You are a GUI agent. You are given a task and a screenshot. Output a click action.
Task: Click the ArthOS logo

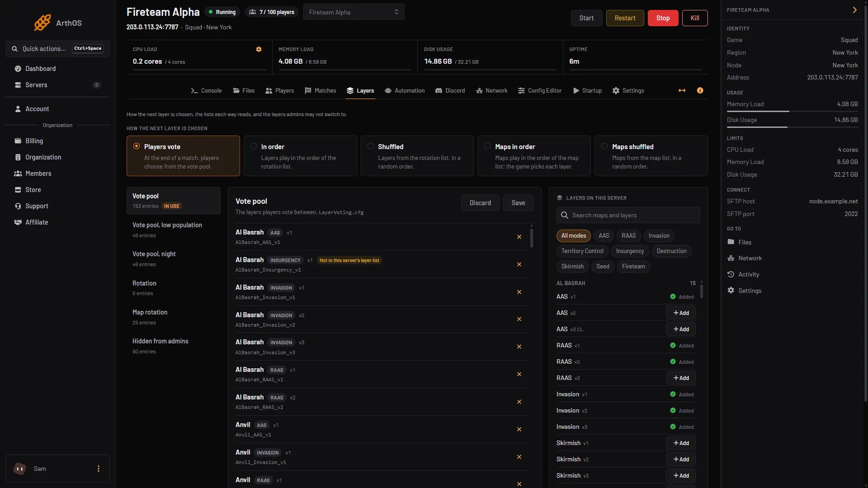click(x=58, y=23)
